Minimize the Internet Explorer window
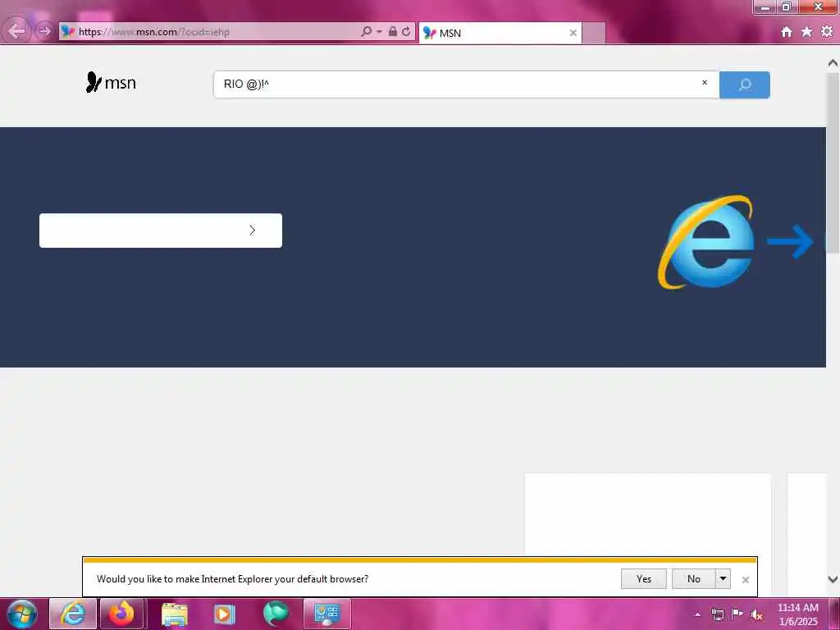The width and height of the screenshot is (840, 630). coord(765,7)
